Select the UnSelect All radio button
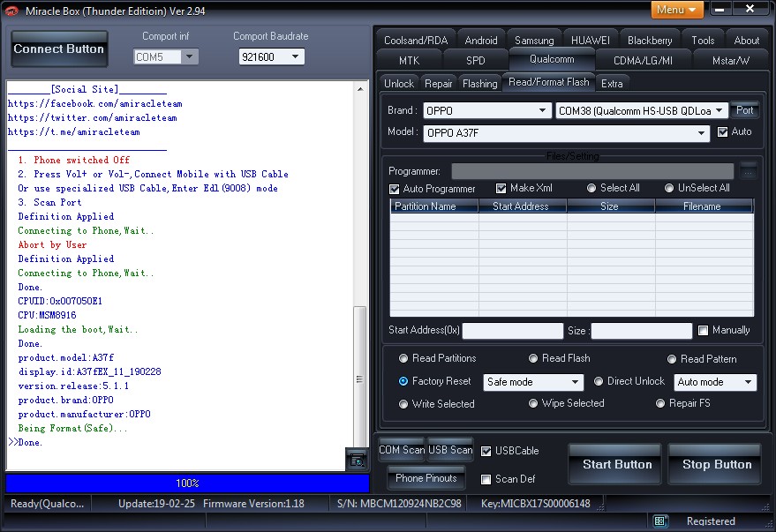The width and height of the screenshot is (776, 532). click(669, 188)
